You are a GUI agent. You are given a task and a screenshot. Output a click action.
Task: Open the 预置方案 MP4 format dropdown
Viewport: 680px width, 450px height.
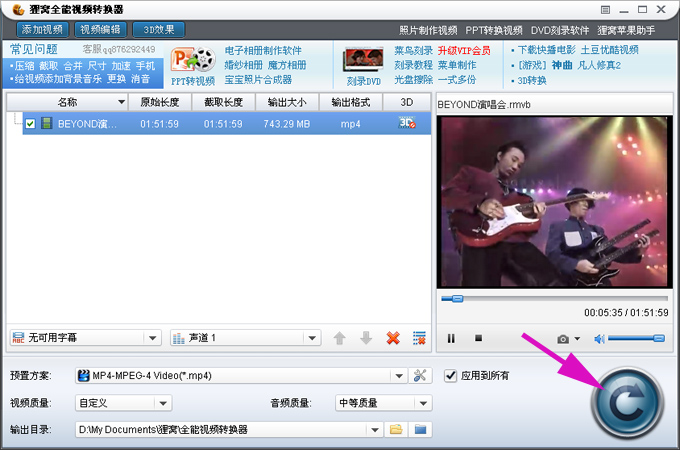pyautogui.click(x=399, y=376)
